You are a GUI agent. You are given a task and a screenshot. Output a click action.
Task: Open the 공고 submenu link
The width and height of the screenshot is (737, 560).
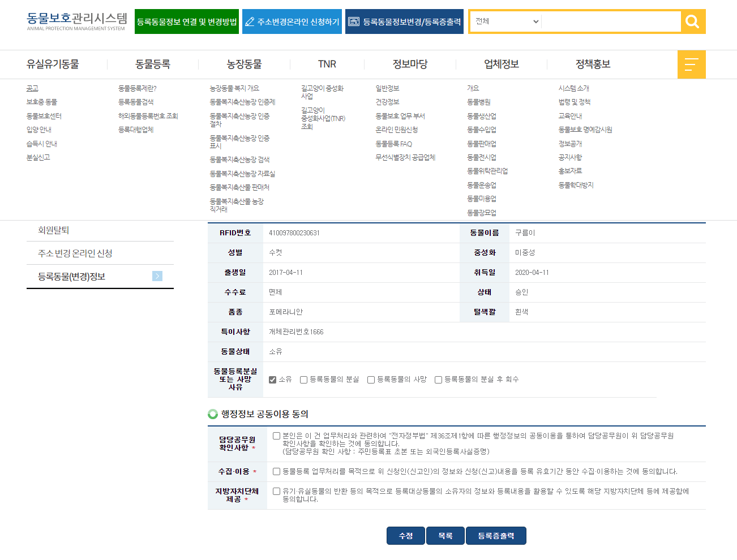click(x=32, y=88)
